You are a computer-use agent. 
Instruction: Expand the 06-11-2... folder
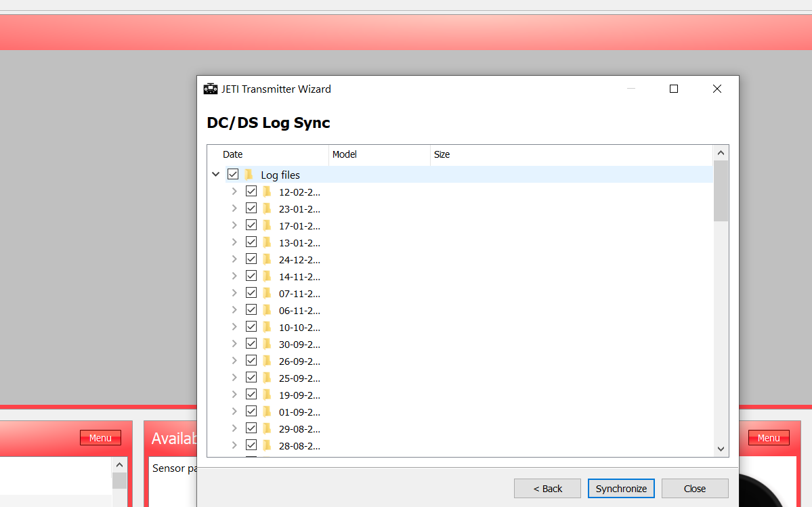pyautogui.click(x=234, y=310)
